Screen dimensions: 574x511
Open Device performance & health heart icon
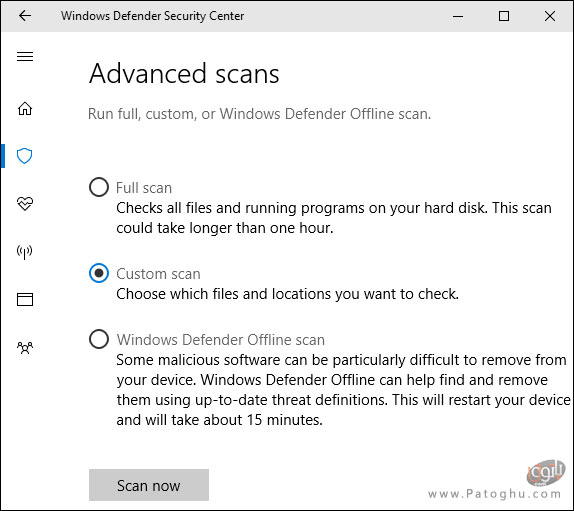pos(25,204)
